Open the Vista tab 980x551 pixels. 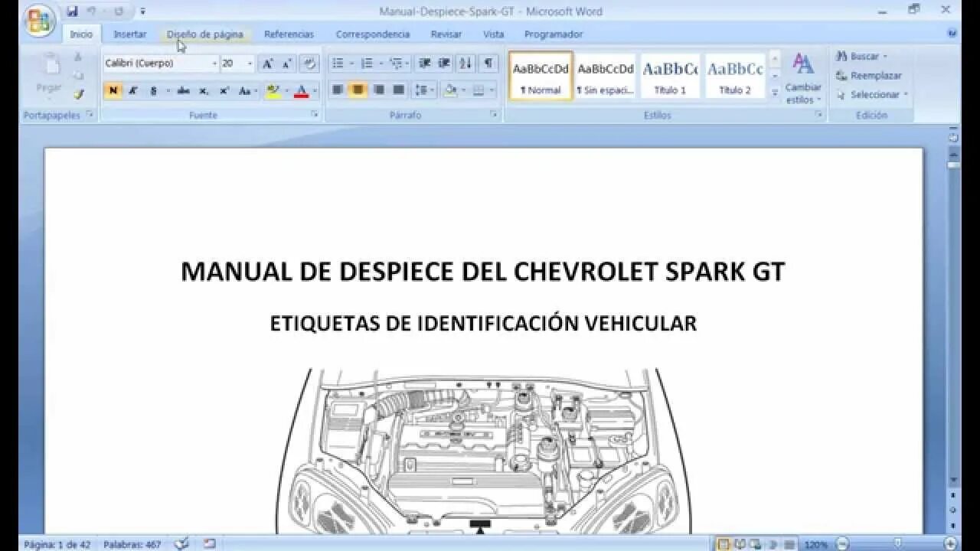[x=494, y=34]
